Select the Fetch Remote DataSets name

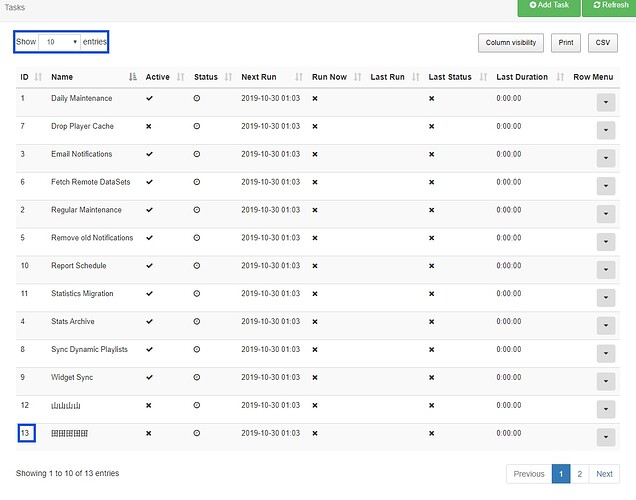point(90,182)
